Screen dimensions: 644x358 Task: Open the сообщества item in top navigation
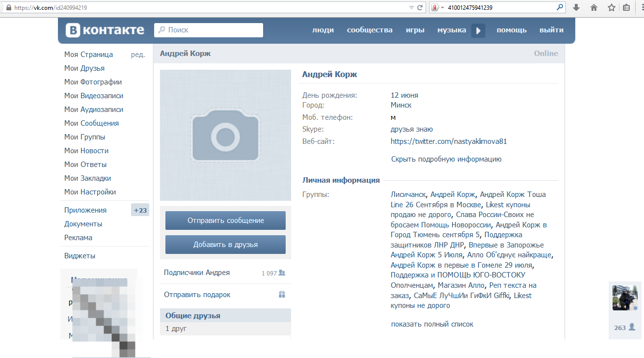[370, 30]
